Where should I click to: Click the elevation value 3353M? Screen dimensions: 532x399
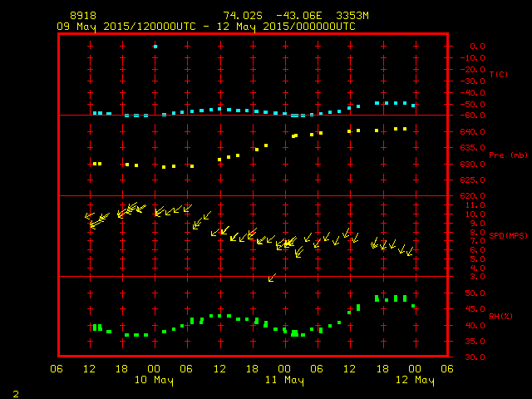(x=352, y=16)
